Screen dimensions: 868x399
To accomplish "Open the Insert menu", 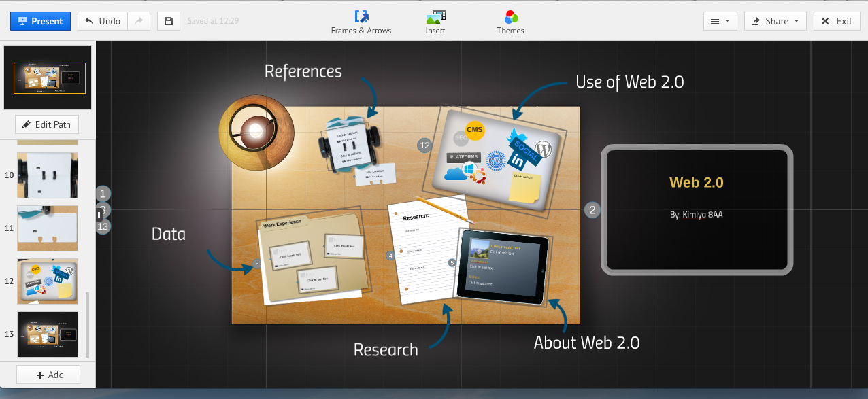I will 435,21.
